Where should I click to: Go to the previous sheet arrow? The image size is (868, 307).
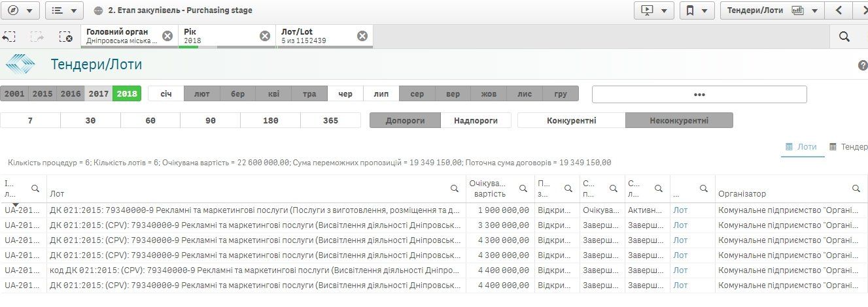838,10
